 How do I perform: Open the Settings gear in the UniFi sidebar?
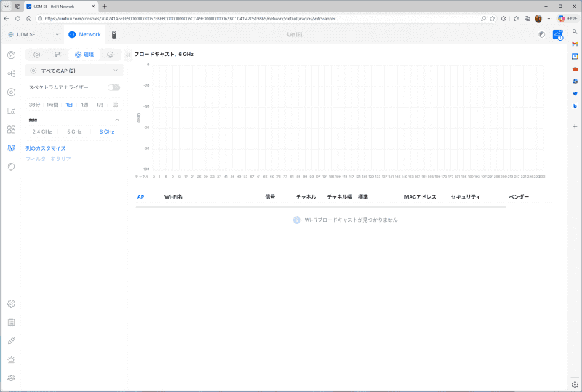(x=11, y=304)
